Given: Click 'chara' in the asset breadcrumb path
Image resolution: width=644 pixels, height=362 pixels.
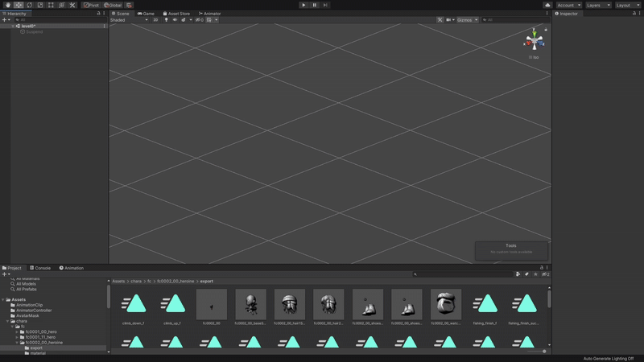Looking at the screenshot, I should (137, 282).
